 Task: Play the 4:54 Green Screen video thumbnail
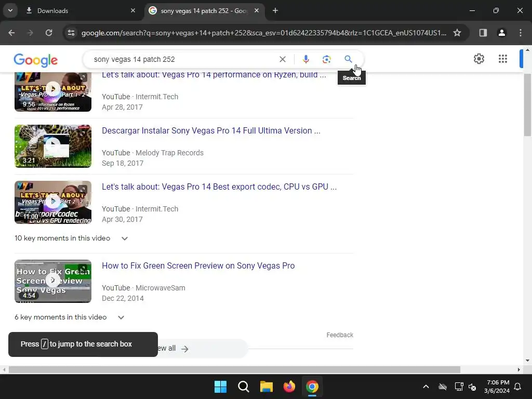coord(53,281)
